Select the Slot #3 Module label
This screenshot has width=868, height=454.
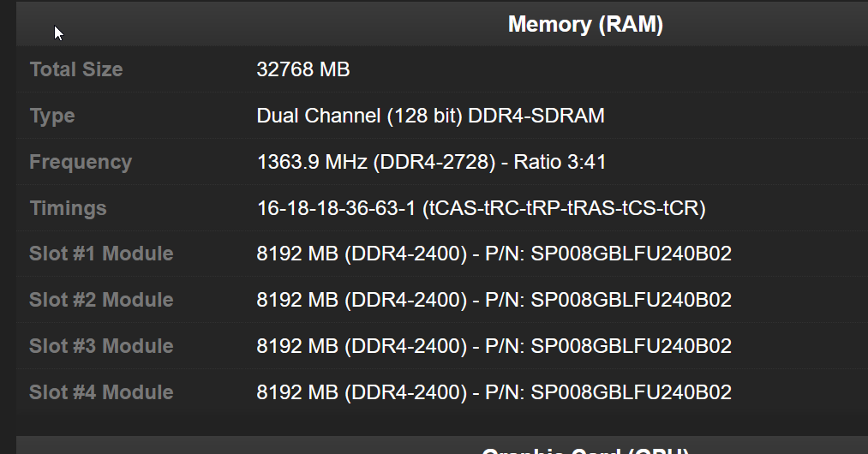click(101, 346)
